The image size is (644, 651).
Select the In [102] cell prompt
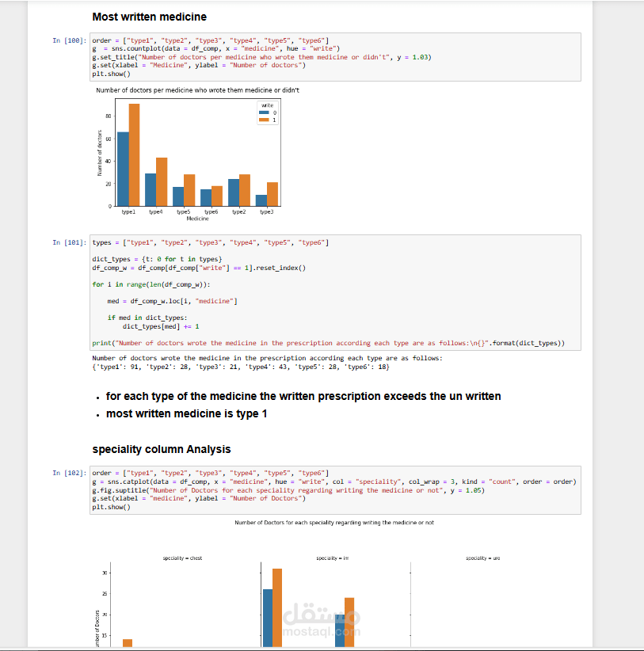point(70,473)
